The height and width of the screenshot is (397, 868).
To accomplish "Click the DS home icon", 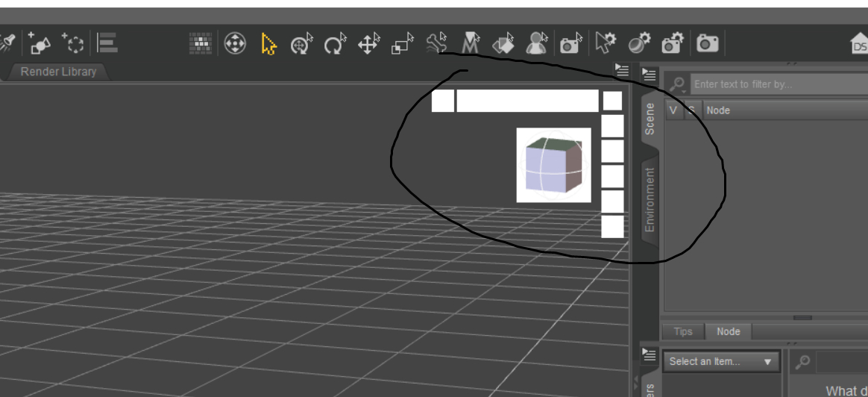I will click(859, 44).
